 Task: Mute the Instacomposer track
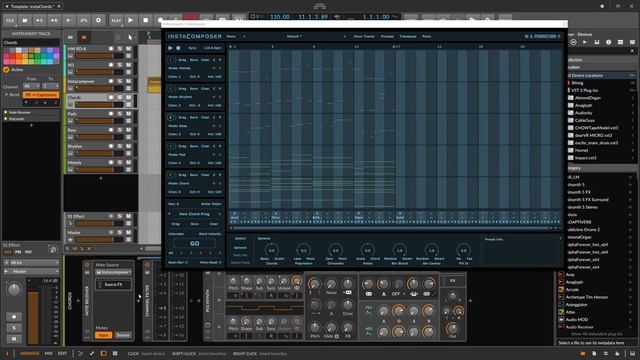click(x=128, y=81)
